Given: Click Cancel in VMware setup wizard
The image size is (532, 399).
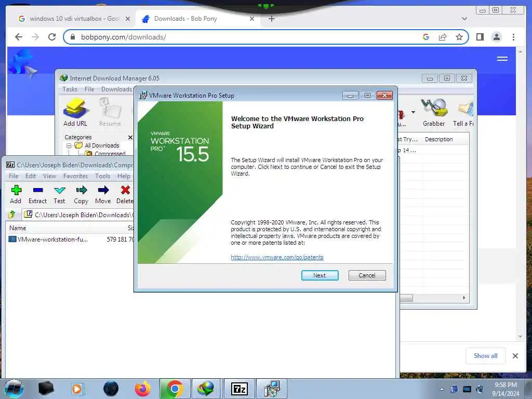Looking at the screenshot, I should (x=367, y=275).
